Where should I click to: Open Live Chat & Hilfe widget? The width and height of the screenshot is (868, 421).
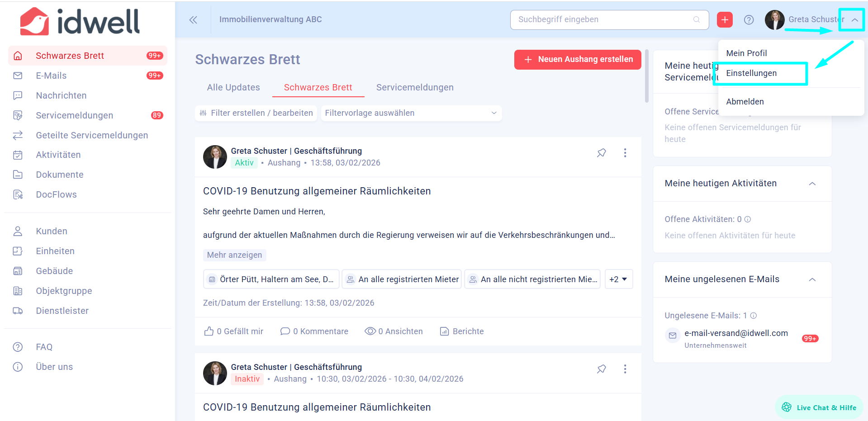tap(819, 407)
